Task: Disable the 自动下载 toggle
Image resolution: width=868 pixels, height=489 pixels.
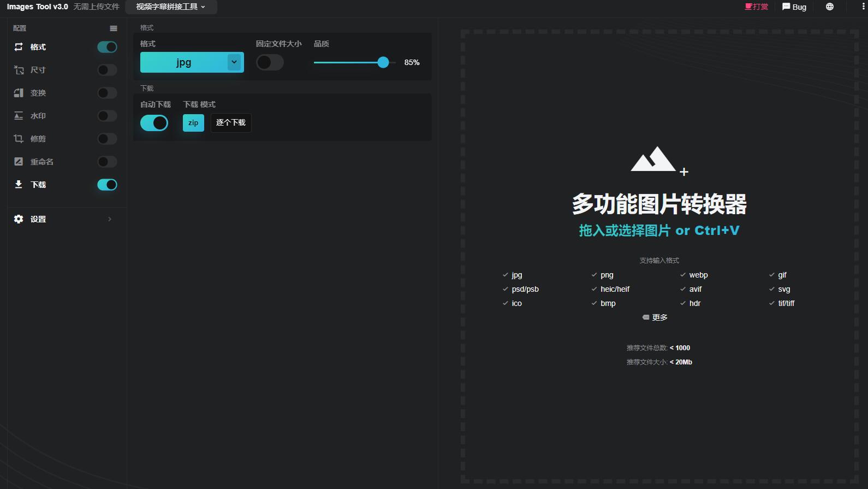Action: click(154, 123)
